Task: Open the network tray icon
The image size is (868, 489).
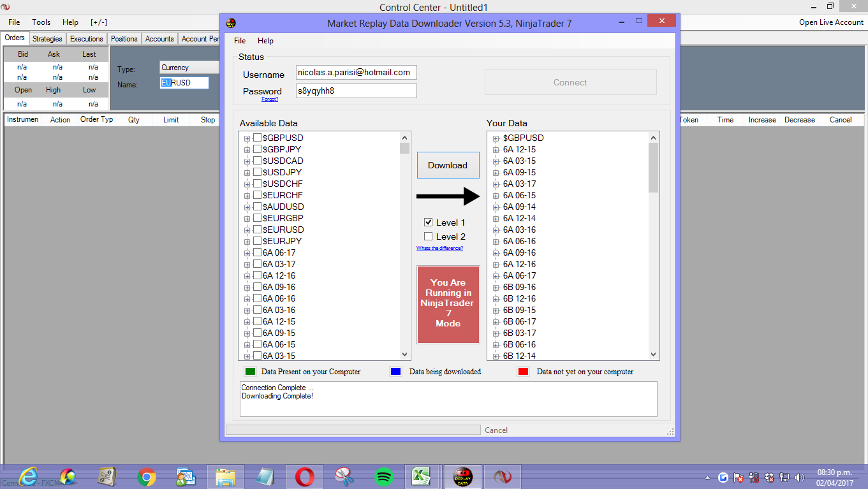Action: point(784,478)
